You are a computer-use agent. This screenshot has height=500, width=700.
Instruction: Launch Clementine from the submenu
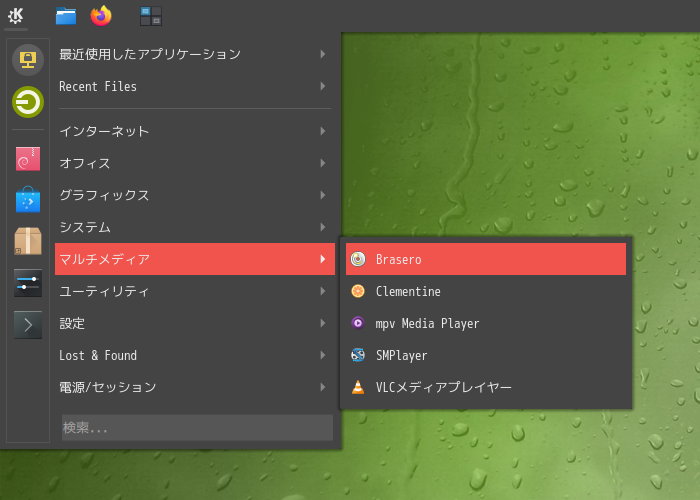coord(486,291)
